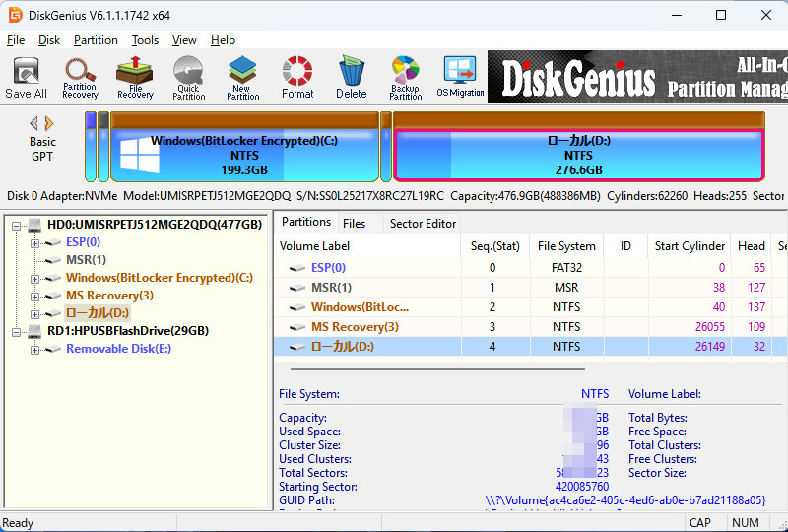The width and height of the screenshot is (788, 532).
Task: Select the Windows C: partition bar
Action: pos(243,155)
